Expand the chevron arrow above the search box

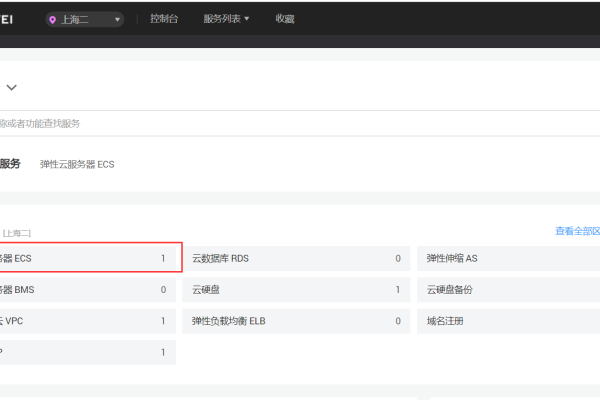pyautogui.click(x=12, y=87)
